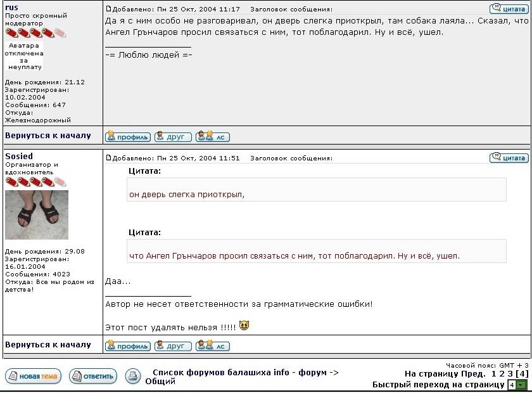
Task: Add Sosied as friend via друг button
Action: coord(173,346)
